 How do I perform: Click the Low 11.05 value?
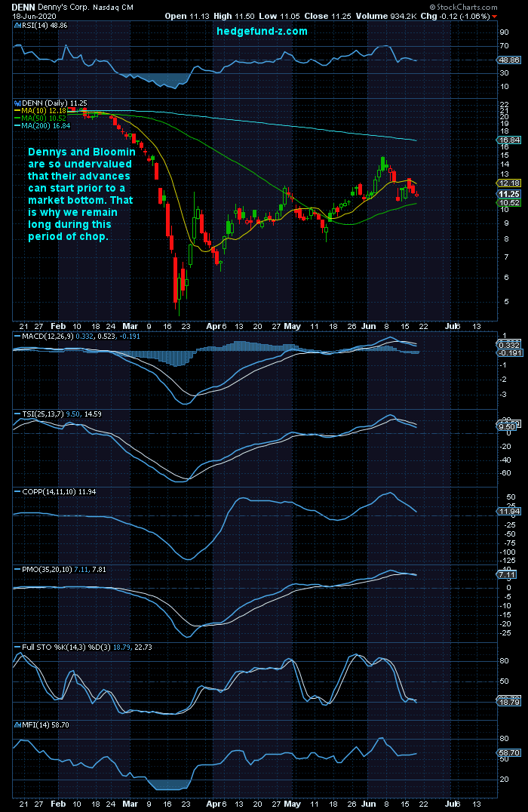[280, 16]
